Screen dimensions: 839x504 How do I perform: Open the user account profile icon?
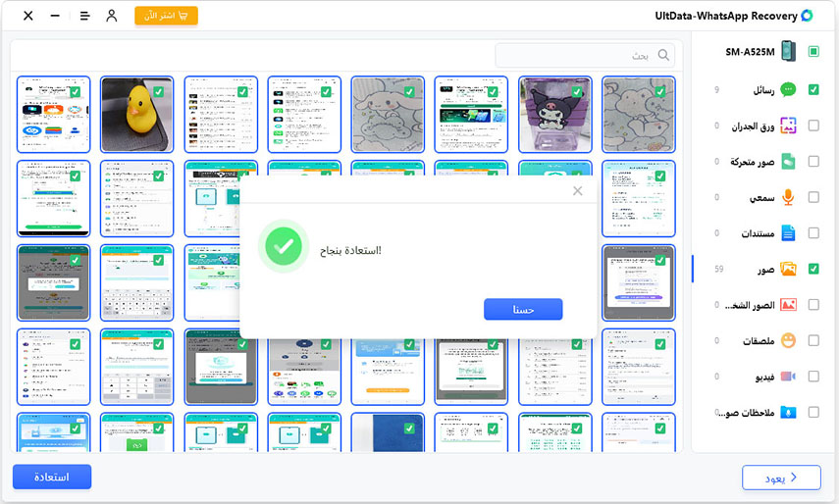[112, 16]
